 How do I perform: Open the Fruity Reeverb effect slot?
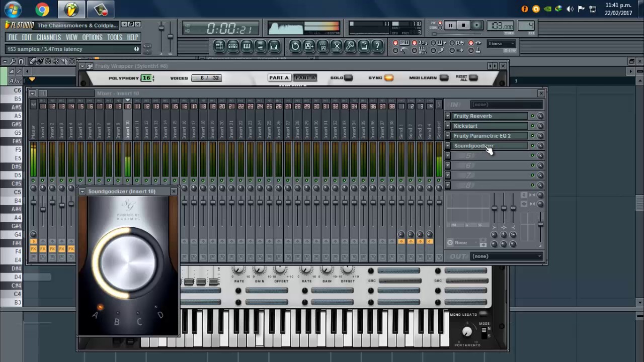point(490,116)
